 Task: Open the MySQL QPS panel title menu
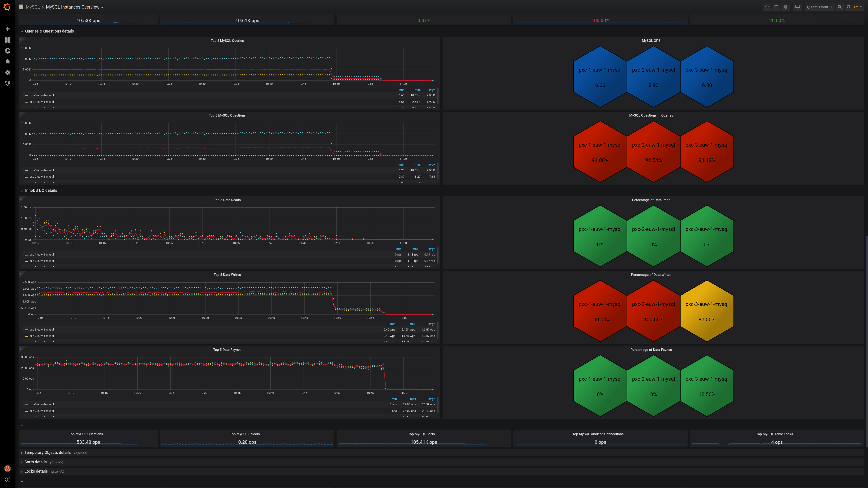pyautogui.click(x=651, y=40)
